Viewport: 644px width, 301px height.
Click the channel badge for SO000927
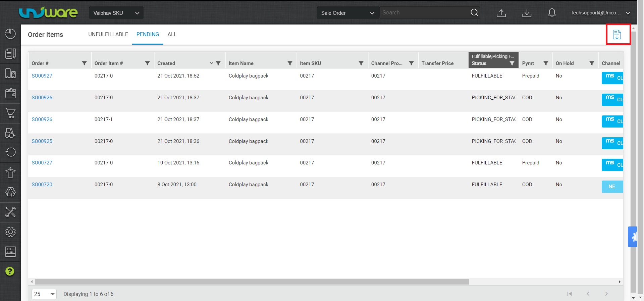point(612,78)
